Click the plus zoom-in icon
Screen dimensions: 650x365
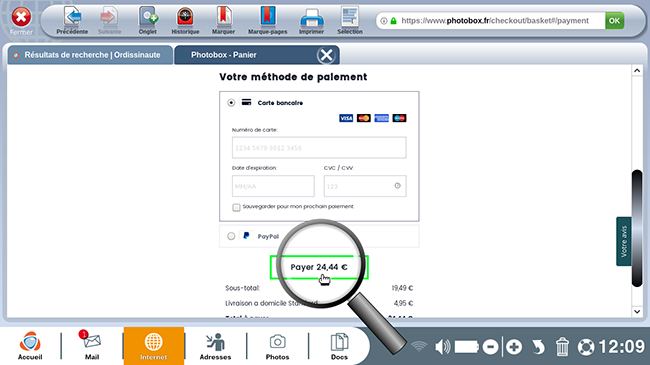pyautogui.click(x=514, y=347)
